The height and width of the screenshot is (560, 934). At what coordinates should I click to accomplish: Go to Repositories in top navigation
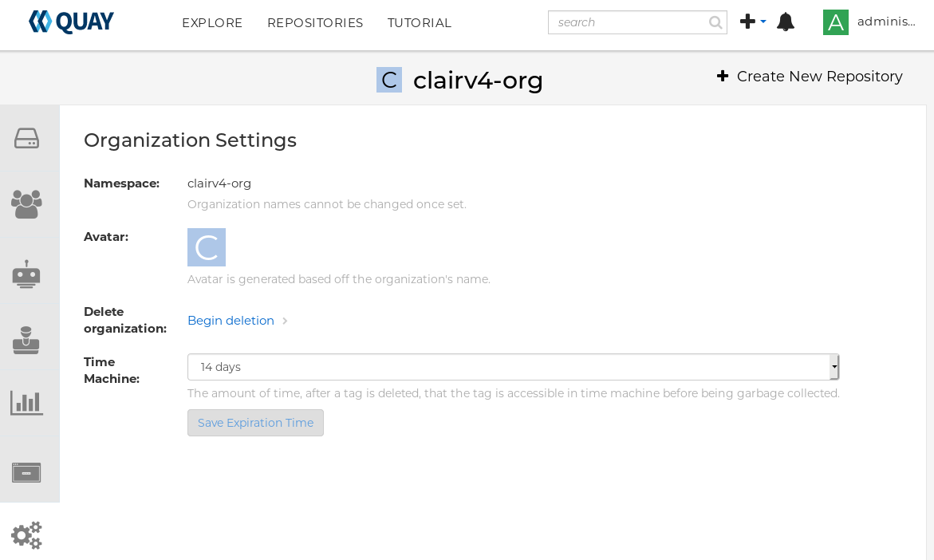[x=315, y=23]
